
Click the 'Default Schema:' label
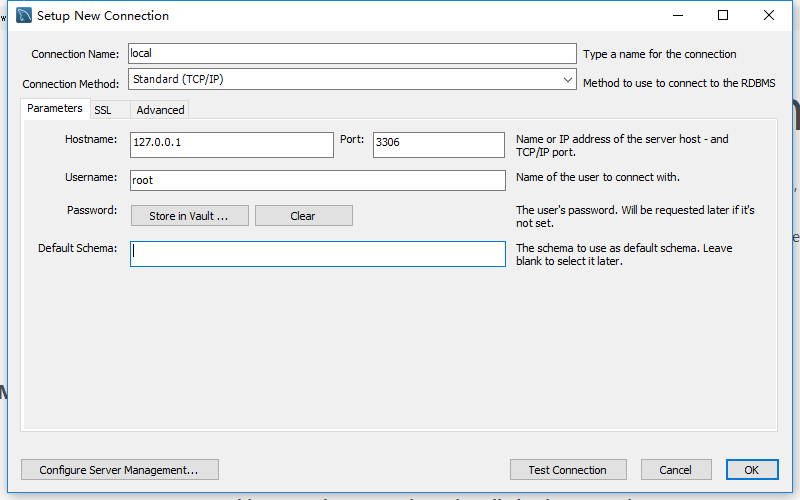[x=78, y=248]
